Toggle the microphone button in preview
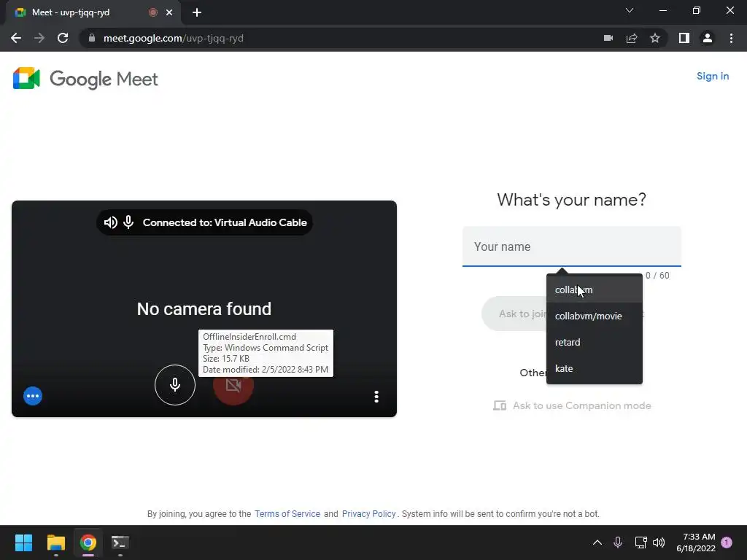 (175, 385)
